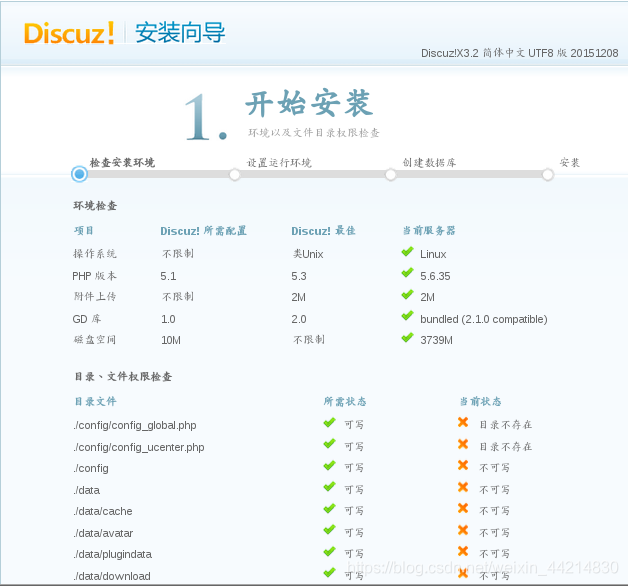
Task: Click the Discuz! 所需配置 column header
Action: [203, 231]
